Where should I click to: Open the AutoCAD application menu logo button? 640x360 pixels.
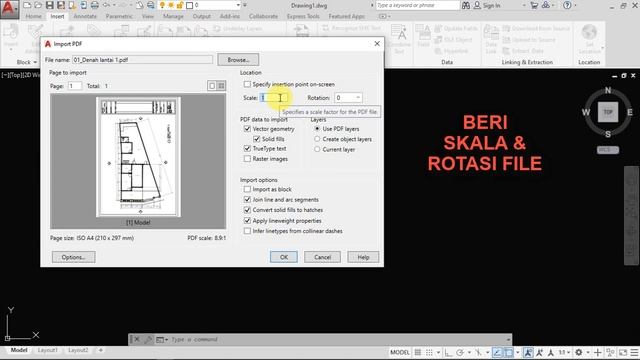9,9
